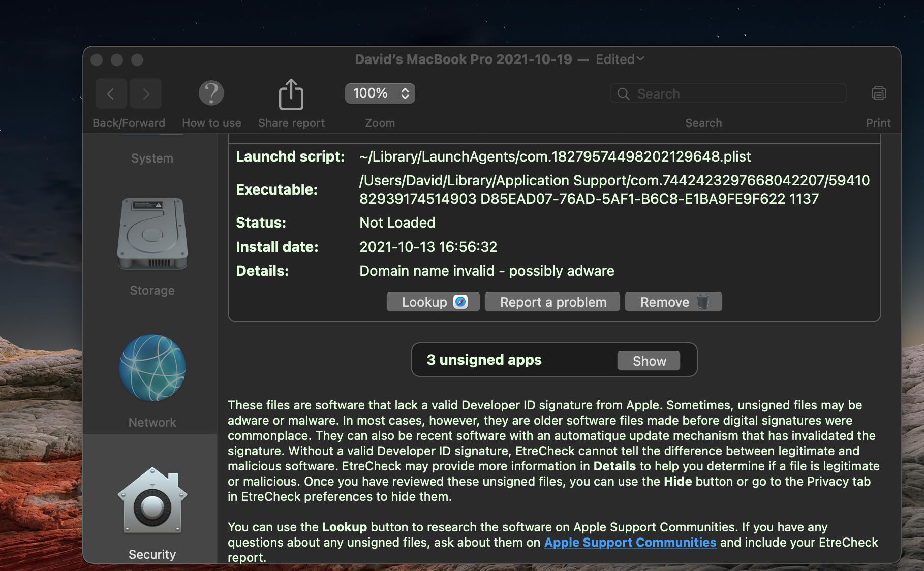Open the Apple Support Communities link
This screenshot has height=571, width=924.
click(630, 543)
